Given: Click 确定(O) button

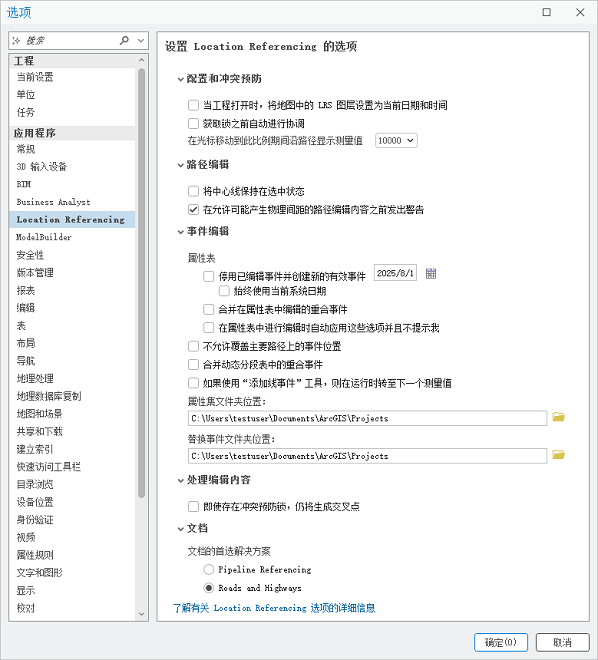Looking at the screenshot, I should click(x=501, y=642).
